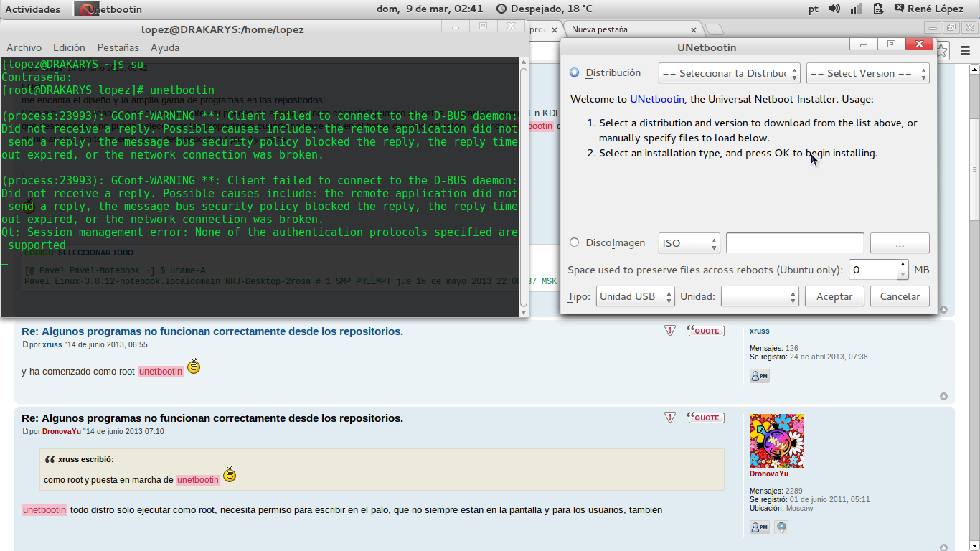Screen dimensions: 980x551
Task: Follow the UNetbootin link in the welcome text
Action: coord(657,99)
